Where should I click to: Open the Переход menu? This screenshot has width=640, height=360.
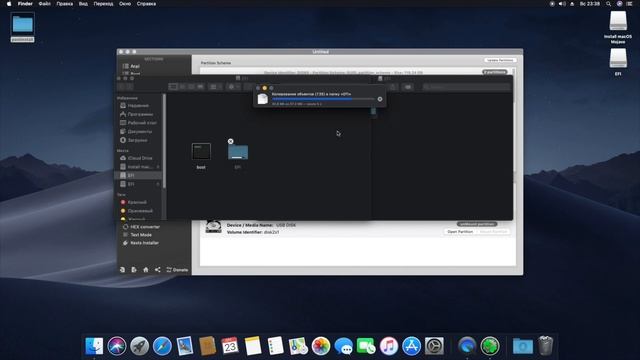103,4
